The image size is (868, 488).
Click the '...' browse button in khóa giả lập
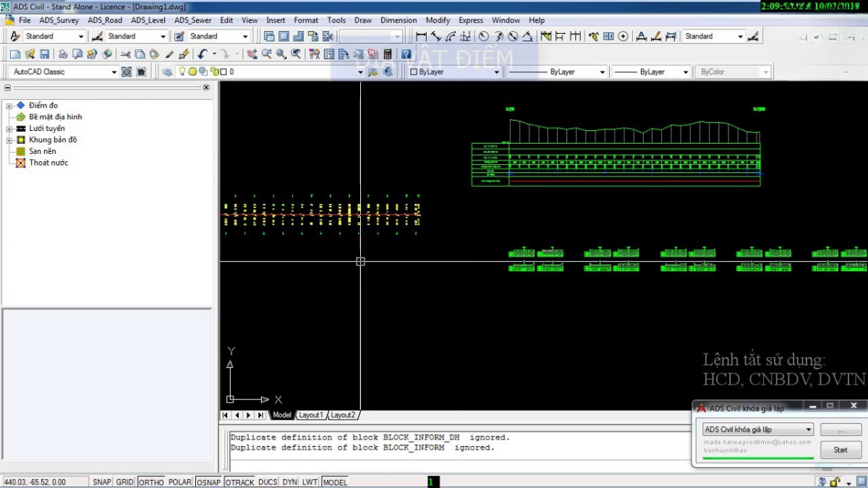pyautogui.click(x=841, y=429)
